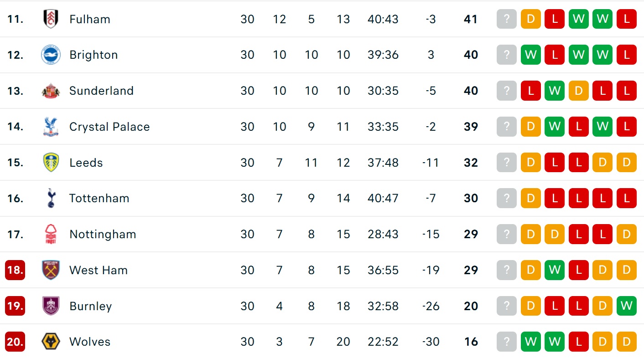The image size is (644, 358).
Task: Click the West Ham crest
Action: pyautogui.click(x=51, y=270)
